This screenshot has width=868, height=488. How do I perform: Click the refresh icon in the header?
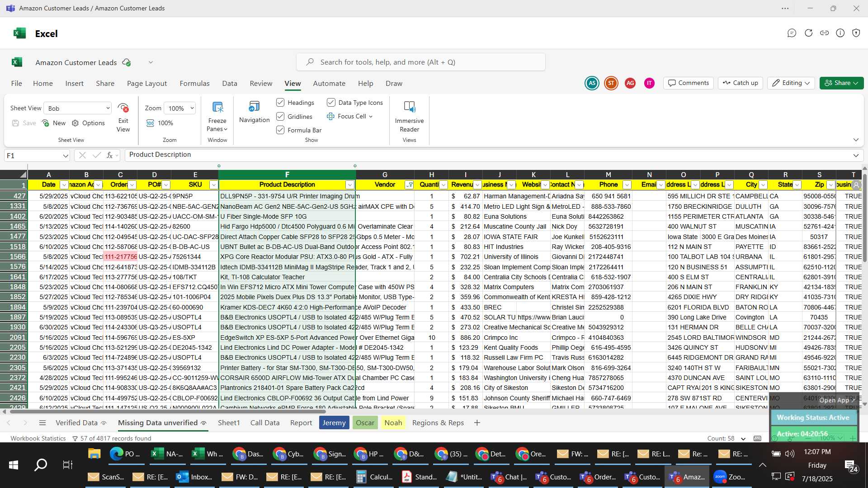(x=808, y=33)
